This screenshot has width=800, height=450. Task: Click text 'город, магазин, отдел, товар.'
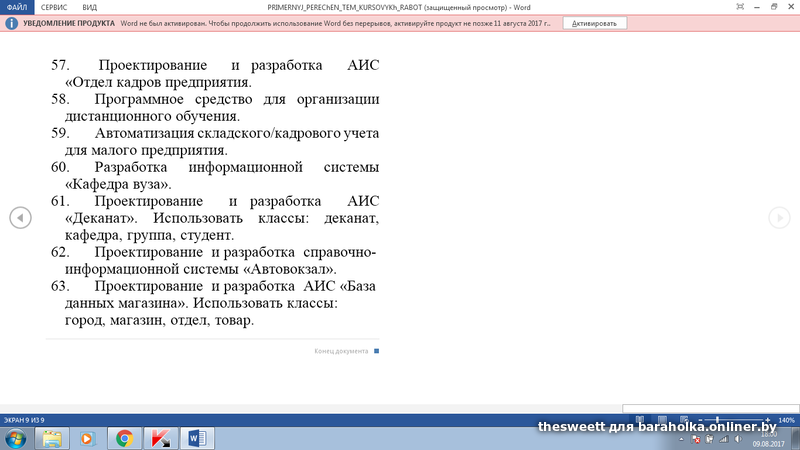pos(159,320)
